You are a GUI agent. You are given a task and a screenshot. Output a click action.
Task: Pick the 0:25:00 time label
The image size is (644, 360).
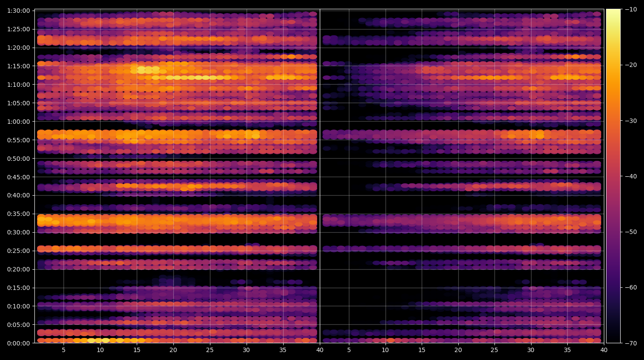[x=19, y=251]
